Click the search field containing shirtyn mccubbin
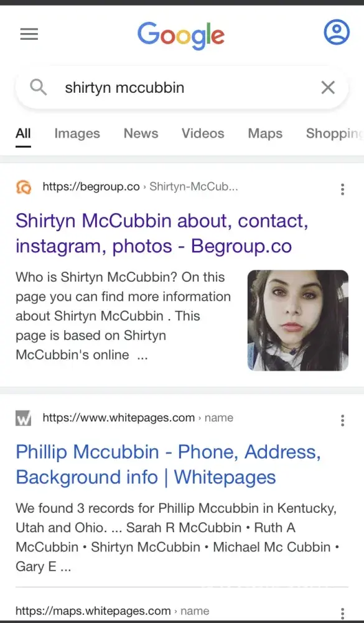The image size is (364, 623). pyautogui.click(x=182, y=87)
